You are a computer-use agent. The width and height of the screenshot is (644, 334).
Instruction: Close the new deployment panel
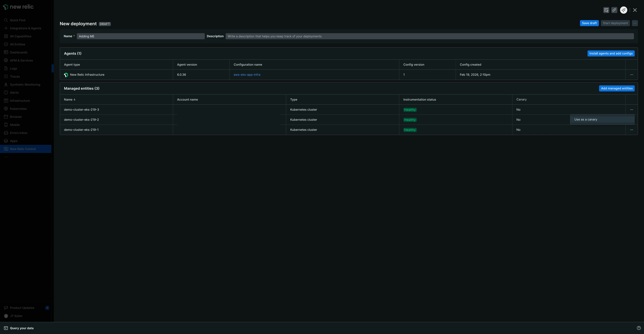click(635, 10)
